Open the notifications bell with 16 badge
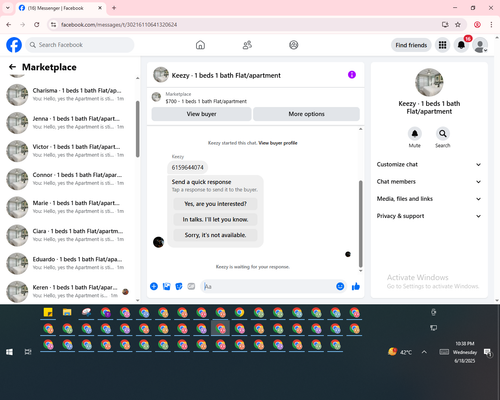Screen dimensions: 500x400 coord(461,45)
